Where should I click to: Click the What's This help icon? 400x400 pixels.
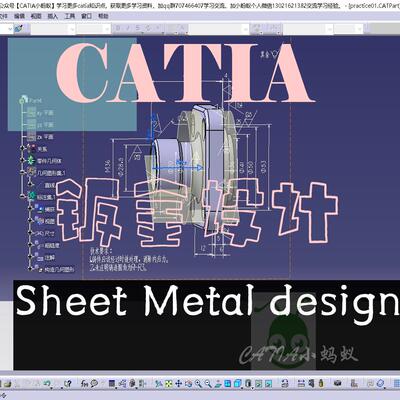pyautogui.click(x=68, y=384)
